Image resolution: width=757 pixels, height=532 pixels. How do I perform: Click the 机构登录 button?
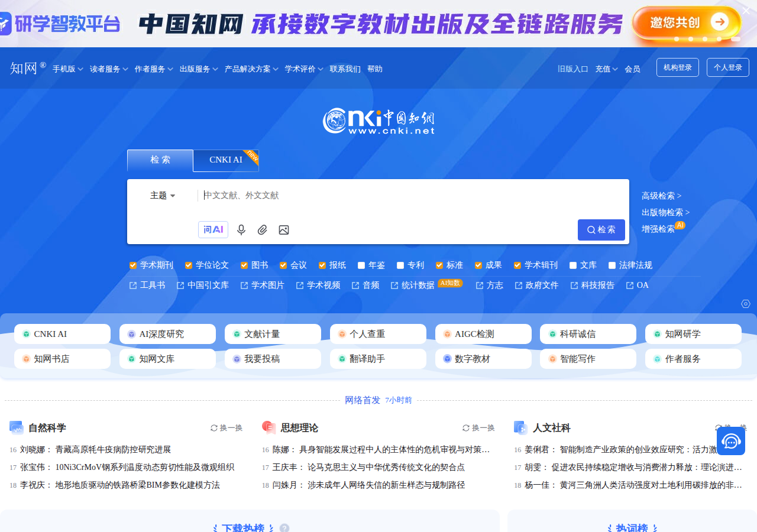coord(678,67)
